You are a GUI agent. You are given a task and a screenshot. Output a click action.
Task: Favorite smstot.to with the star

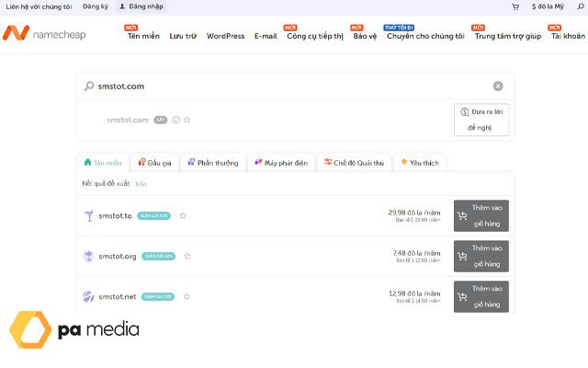coord(183,216)
